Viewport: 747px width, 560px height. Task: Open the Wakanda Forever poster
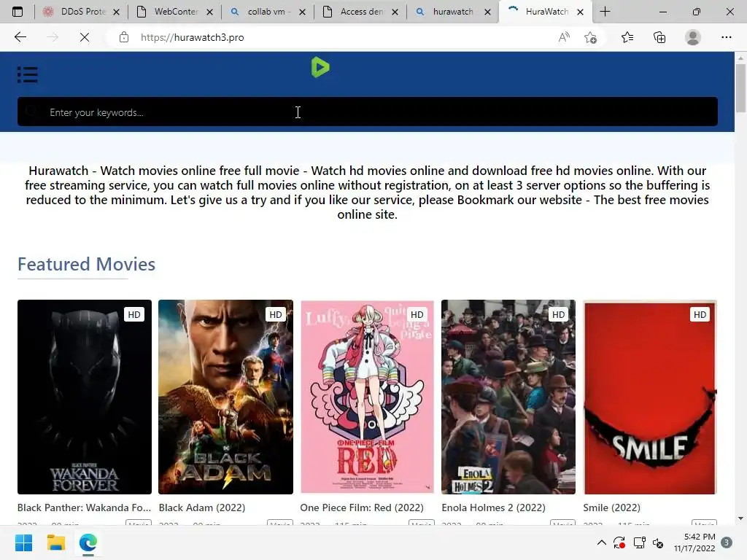[85, 397]
